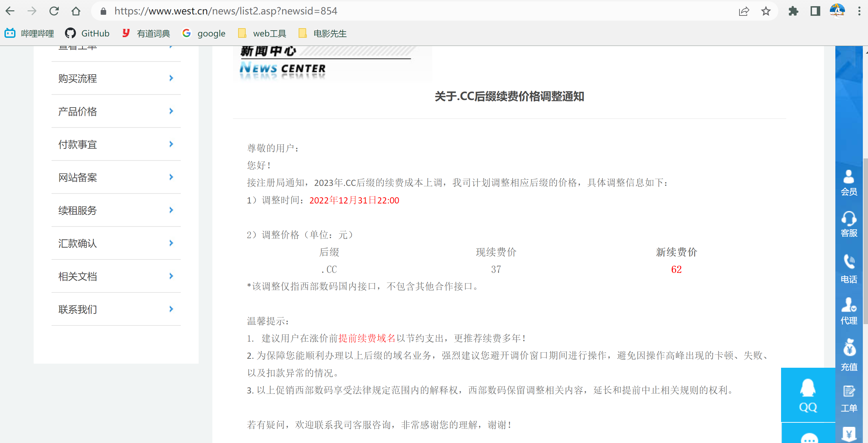The height and width of the screenshot is (443, 868).
Task: Click the browser home icon
Action: pyautogui.click(x=76, y=11)
